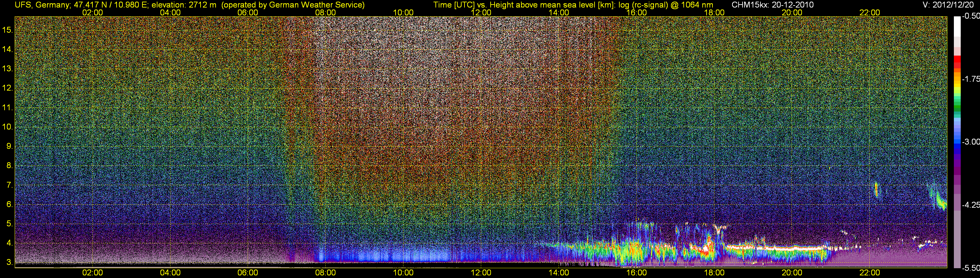Click '08:00' on the upper time axis
Screen dimensions: 980x278
326,12
